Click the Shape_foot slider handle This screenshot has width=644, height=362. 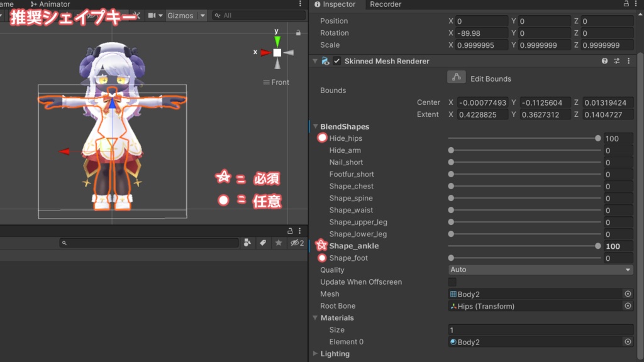tap(451, 258)
